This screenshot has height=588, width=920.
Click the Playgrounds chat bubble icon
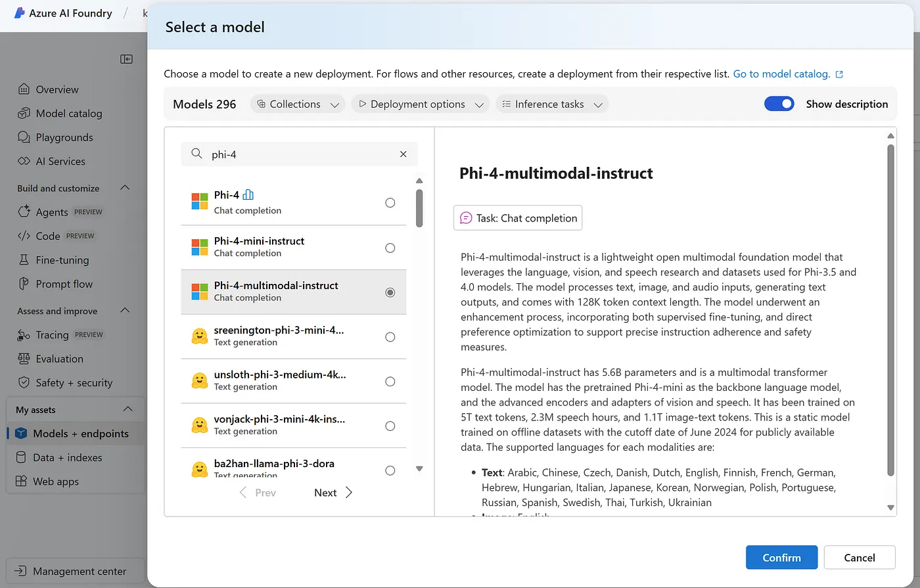(24, 137)
